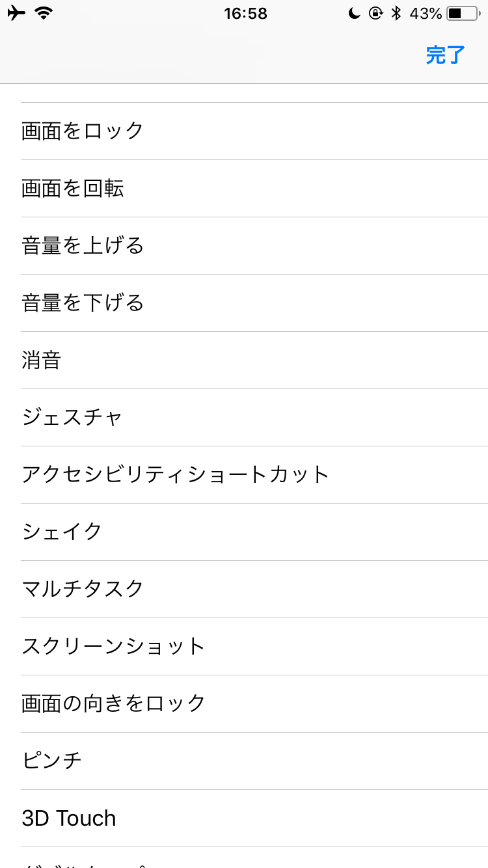The height and width of the screenshot is (868, 488).
Task: Tap the Bluetooth status icon
Action: (396, 13)
